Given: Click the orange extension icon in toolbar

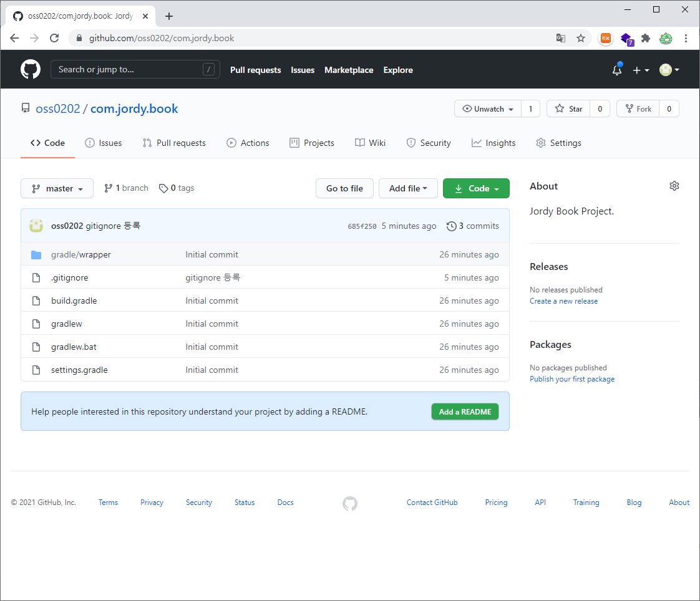Looking at the screenshot, I should 606,39.
